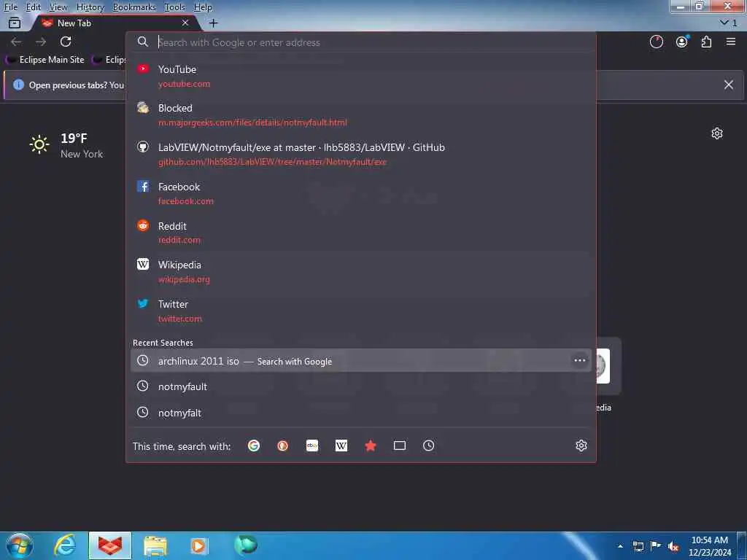Image resolution: width=747 pixels, height=560 pixels.
Task: Open Eclipse Main Site bookmark
Action: (44, 60)
